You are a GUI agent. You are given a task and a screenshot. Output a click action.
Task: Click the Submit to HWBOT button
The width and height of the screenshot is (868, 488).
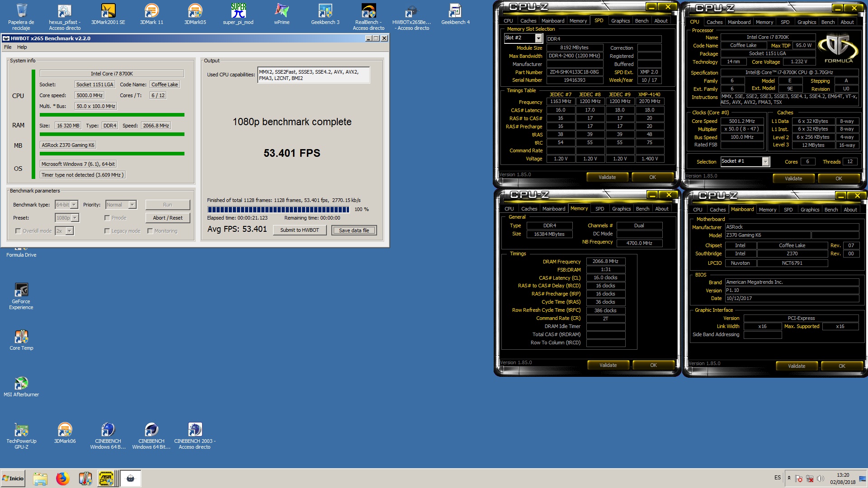click(x=299, y=230)
